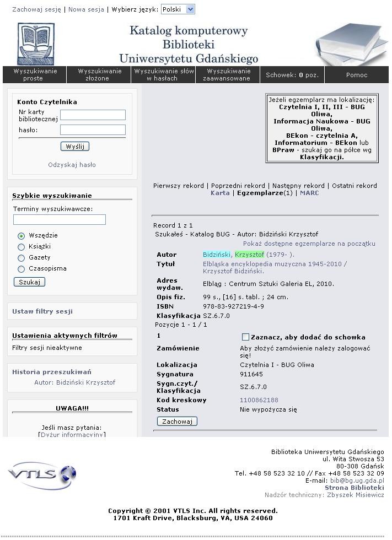The height and width of the screenshot is (540, 392).
Task: Click highlighted Krzysztof author link
Action: pos(249,255)
